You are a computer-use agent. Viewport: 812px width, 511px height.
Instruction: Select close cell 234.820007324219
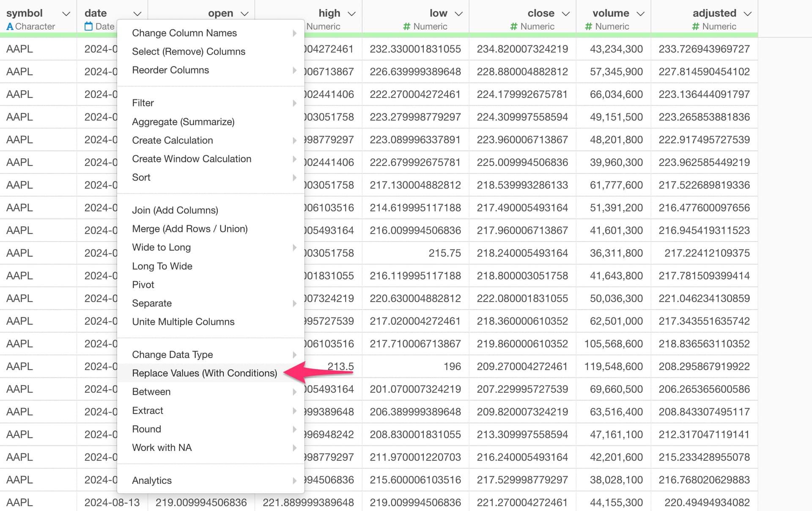(x=523, y=49)
